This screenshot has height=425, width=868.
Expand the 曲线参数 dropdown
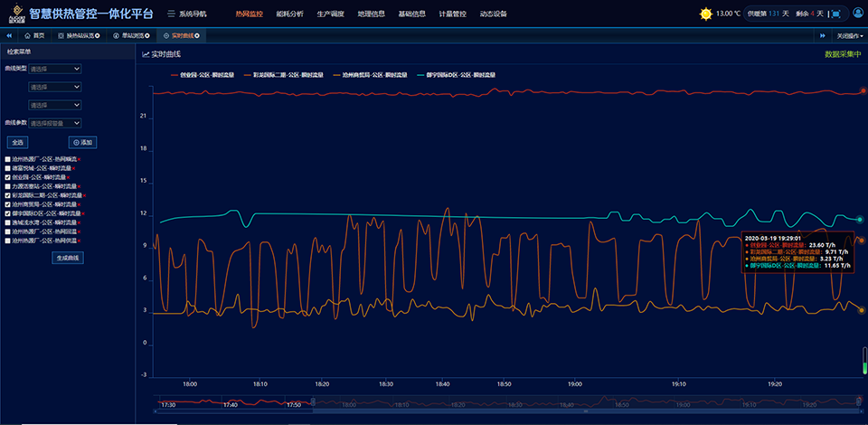point(55,123)
